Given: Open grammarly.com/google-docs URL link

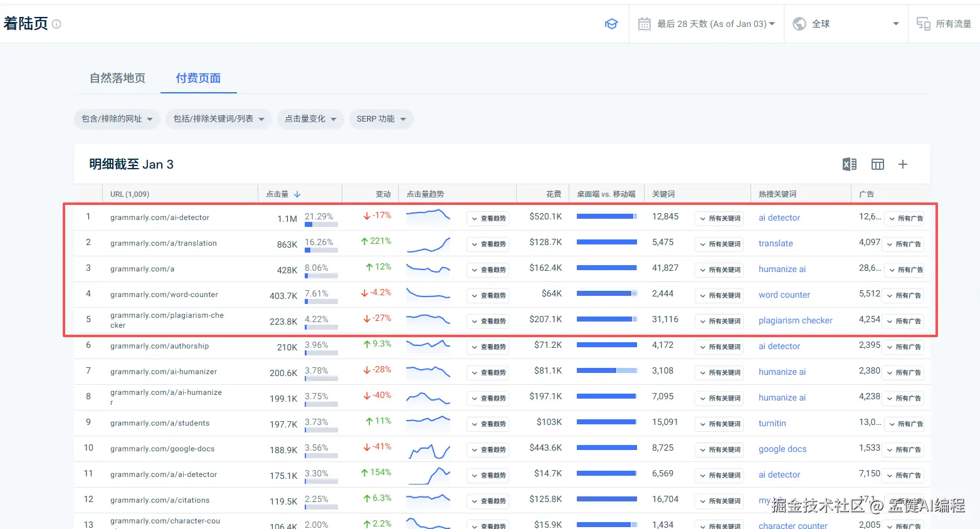Looking at the screenshot, I should click(162, 449).
